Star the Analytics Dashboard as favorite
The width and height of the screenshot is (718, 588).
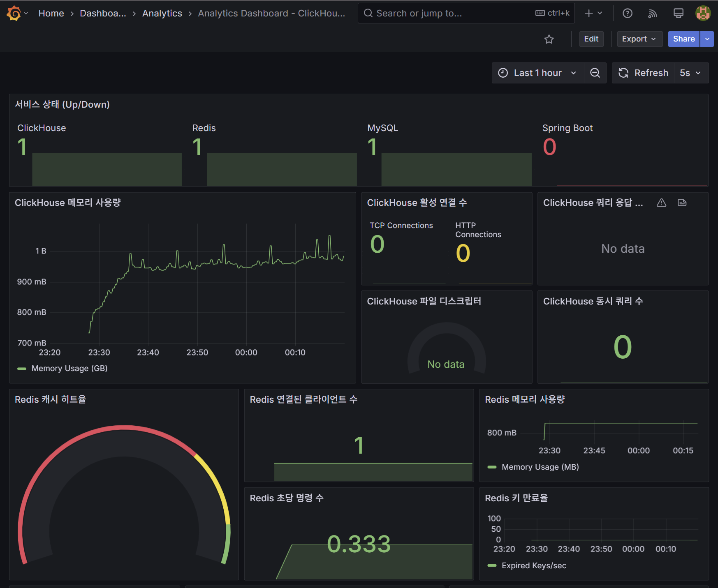click(x=549, y=39)
